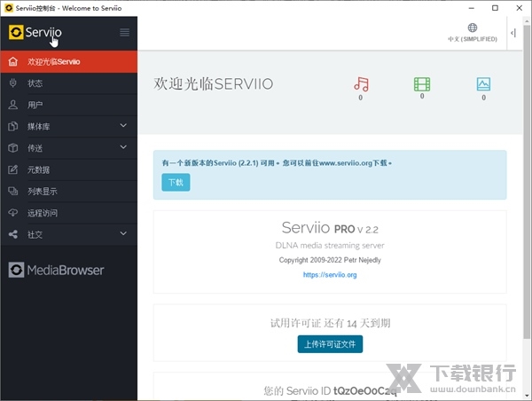The height and width of the screenshot is (401, 532).
Task: Click the vertical scrollbar thumb
Action: tap(527, 182)
